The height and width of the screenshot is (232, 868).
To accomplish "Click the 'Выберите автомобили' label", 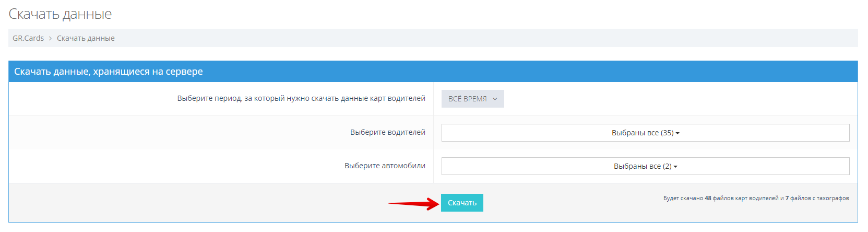I will point(385,166).
